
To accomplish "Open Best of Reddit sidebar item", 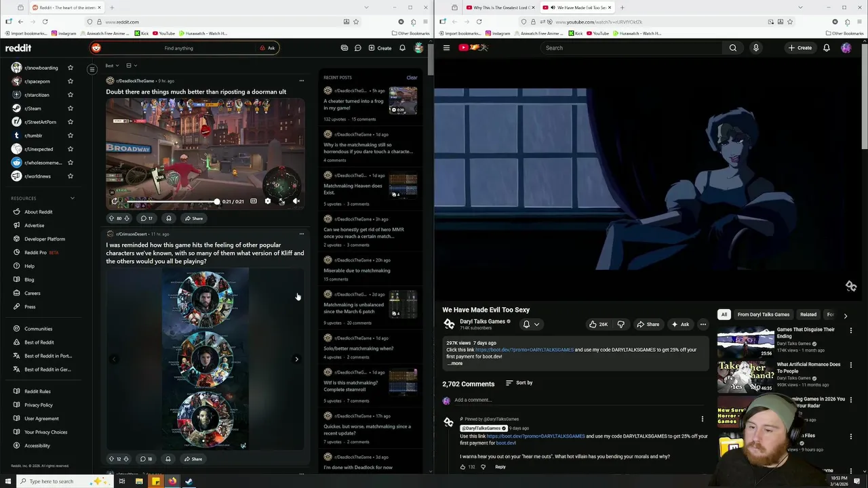I will click(39, 342).
